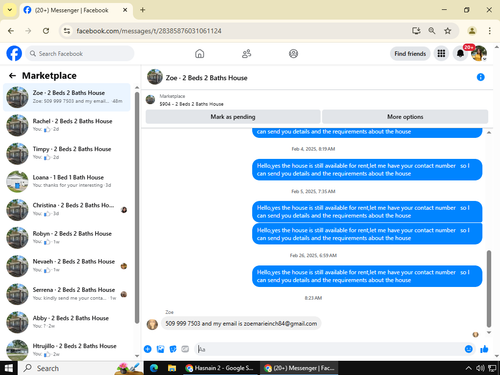
Task: Click the conversation vertical scrollbar
Action: pyautogui.click(x=489, y=289)
